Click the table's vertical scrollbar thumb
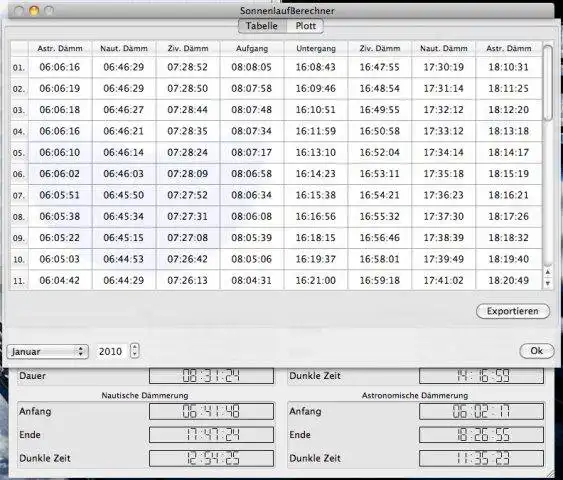This screenshot has height=480, width=563. pos(548,83)
